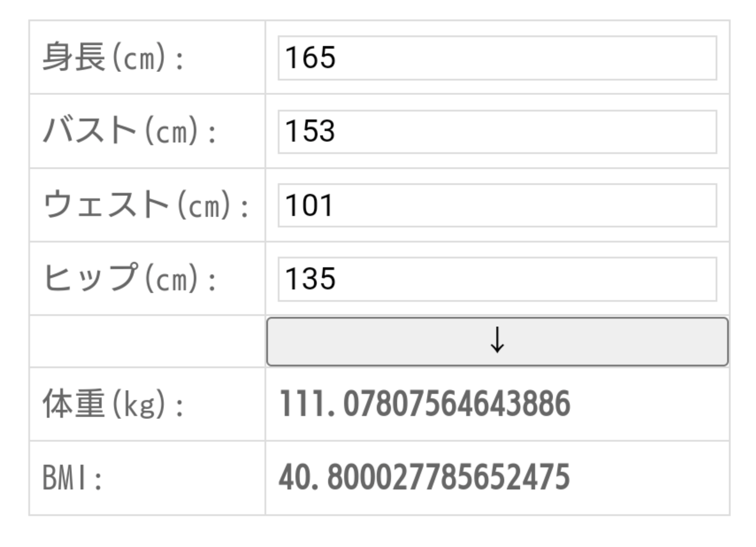Click the BMI value 40.800027785652475
This screenshot has width=756, height=547.
tap(425, 477)
